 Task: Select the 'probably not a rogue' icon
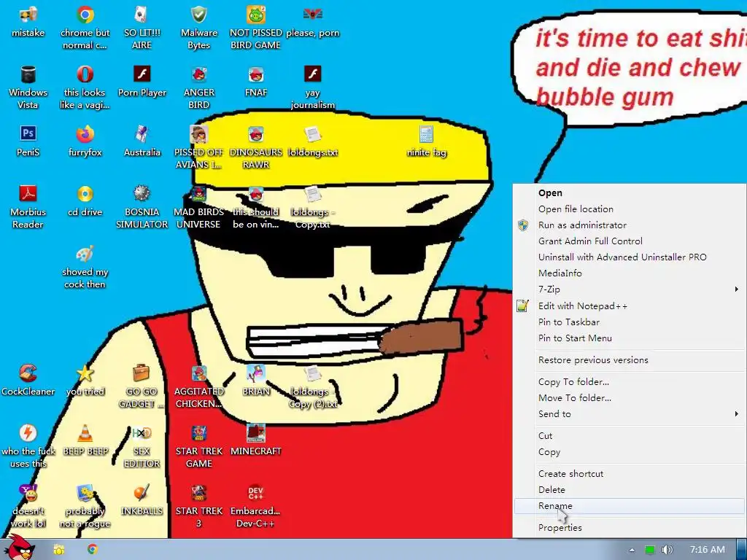point(85,507)
